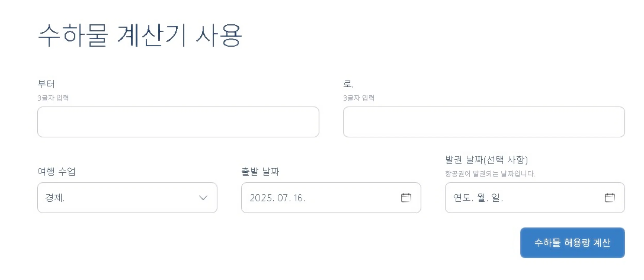Click the origin 3글자 입력 code box
Image resolution: width=644 pixels, height=280 pixels.
click(x=178, y=122)
